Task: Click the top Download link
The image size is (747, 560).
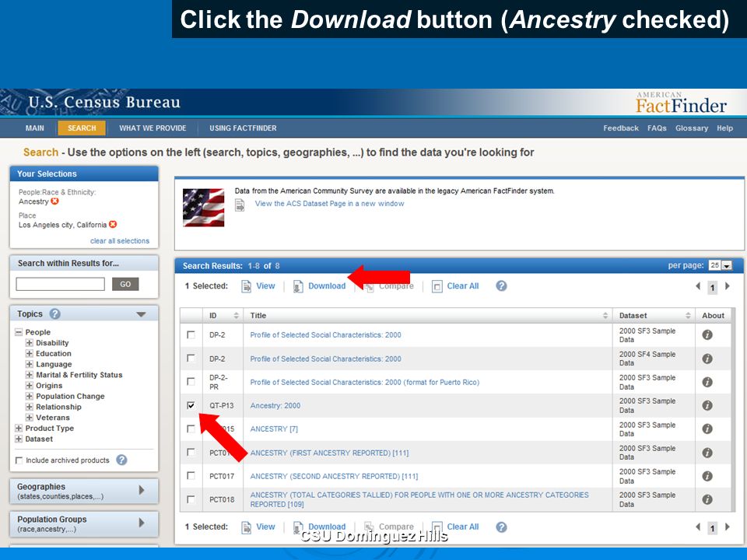Action: pyautogui.click(x=327, y=285)
